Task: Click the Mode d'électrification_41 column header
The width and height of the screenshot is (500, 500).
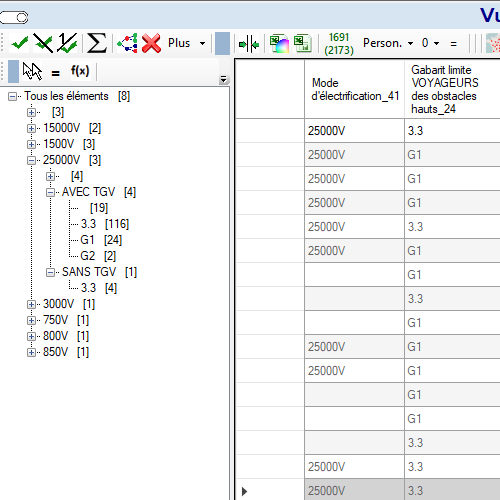Action: [x=355, y=89]
